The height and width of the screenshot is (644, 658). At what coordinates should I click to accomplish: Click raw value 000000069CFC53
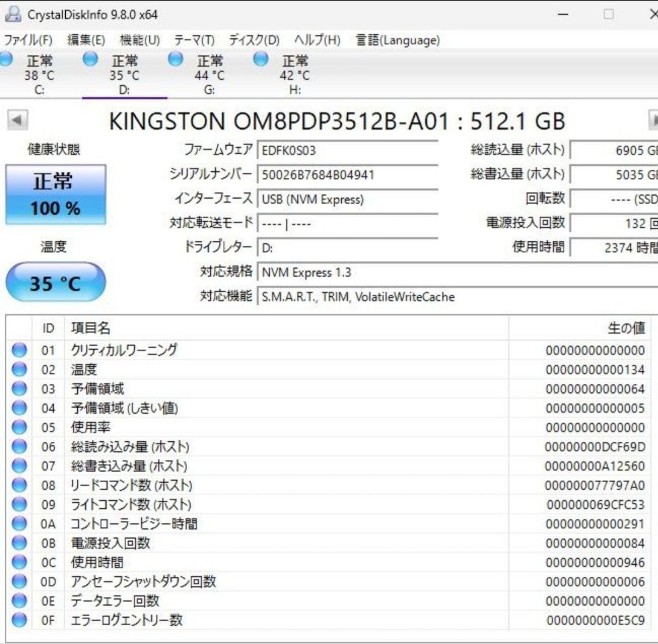tap(595, 504)
